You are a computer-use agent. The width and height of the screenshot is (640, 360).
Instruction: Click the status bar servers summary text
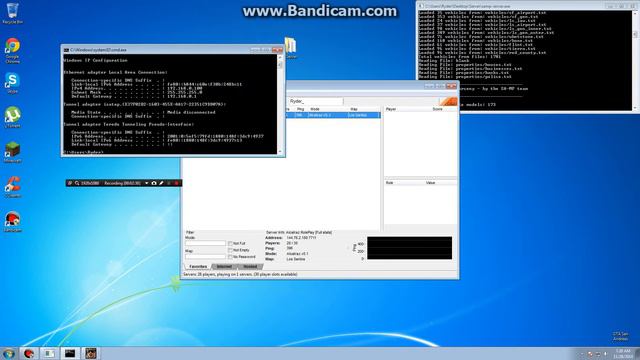pyautogui.click(x=240, y=275)
